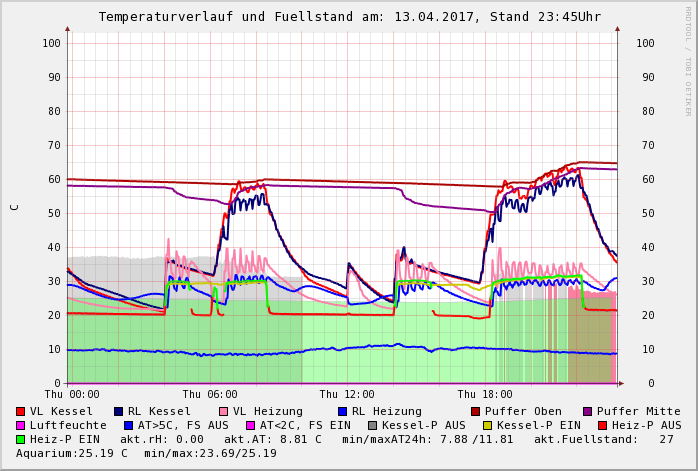Select the green Heiz-P EIN legend swatch
The width and height of the screenshot is (698, 471).
pyautogui.click(x=21, y=439)
